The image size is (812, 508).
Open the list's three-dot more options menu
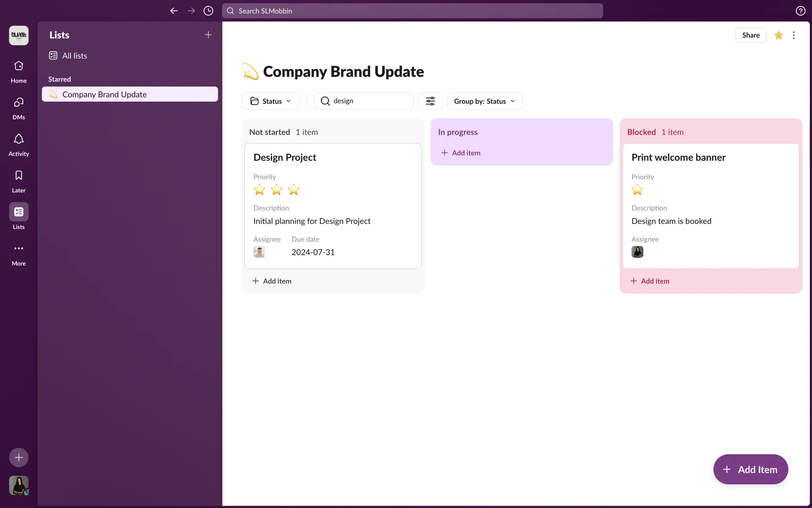[x=794, y=36]
